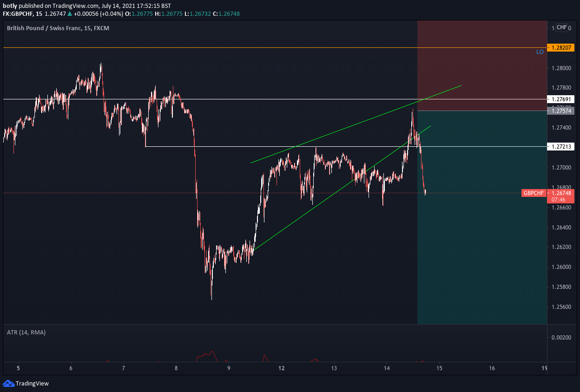Click date 8 on time axis
The height and width of the screenshot is (392, 580).
[x=176, y=368]
